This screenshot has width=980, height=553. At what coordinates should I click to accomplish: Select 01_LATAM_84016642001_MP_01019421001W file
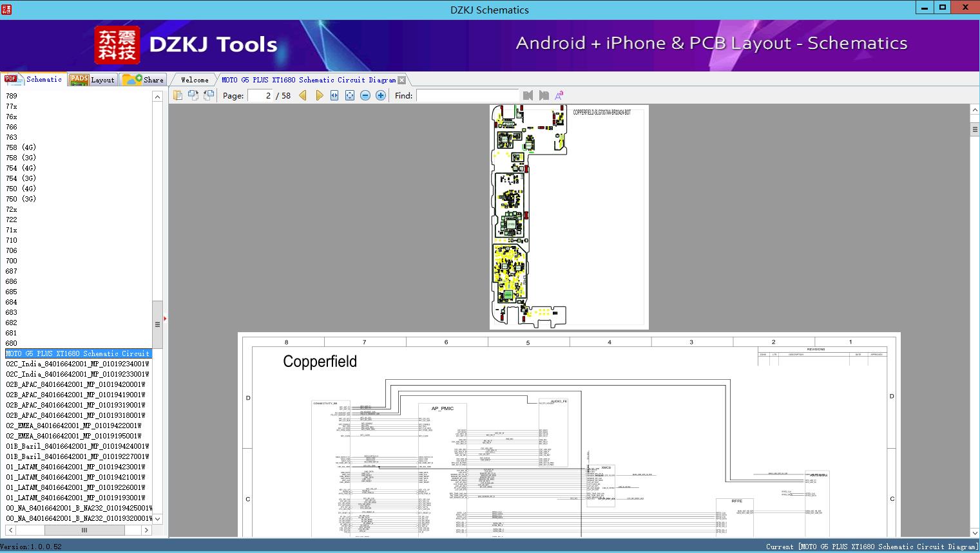click(76, 477)
